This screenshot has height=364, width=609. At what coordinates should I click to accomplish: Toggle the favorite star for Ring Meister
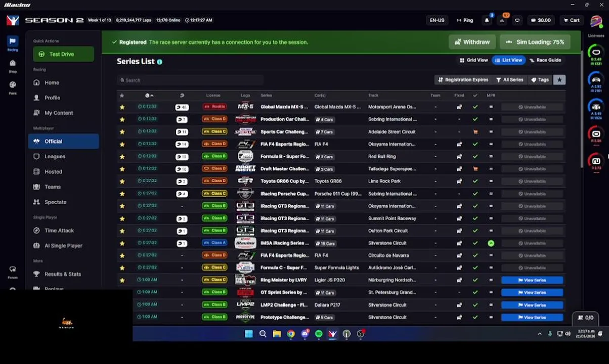point(122,280)
